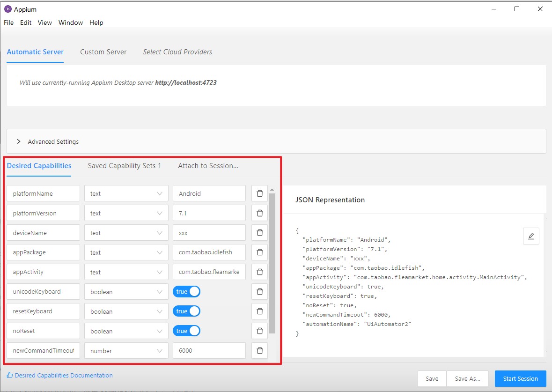The image size is (552, 392).
Task: Open the View menu
Action: click(44, 22)
